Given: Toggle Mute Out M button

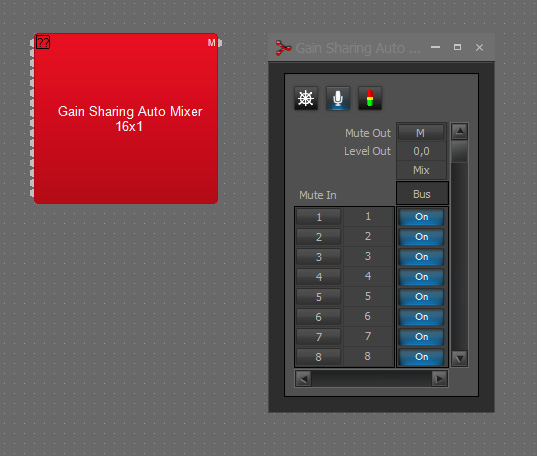Looking at the screenshot, I should click(x=421, y=133).
